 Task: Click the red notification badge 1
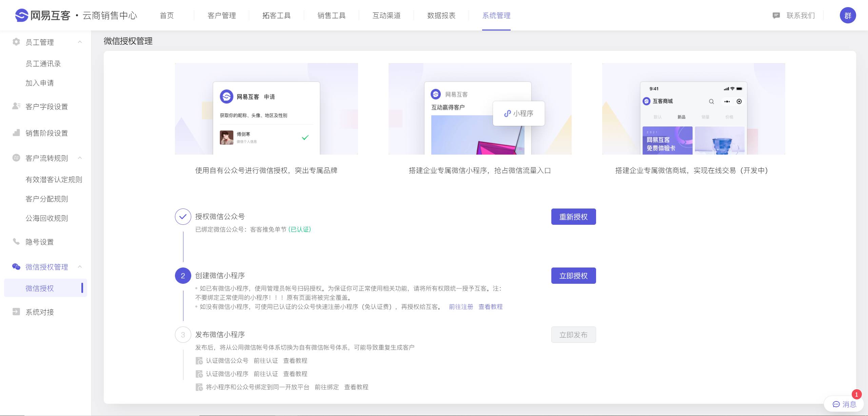coord(856,394)
